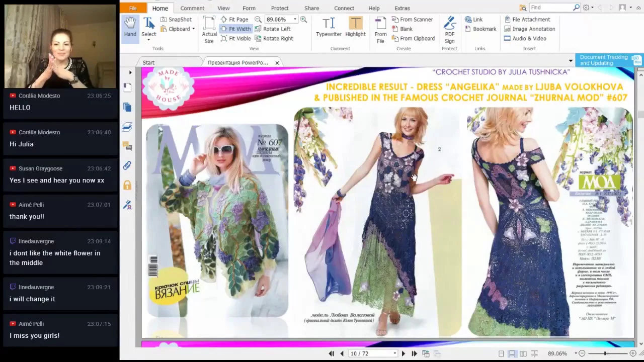Screen dimensions: 644x362
Task: Expand the Clipboard dropdown
Action: (x=193, y=29)
